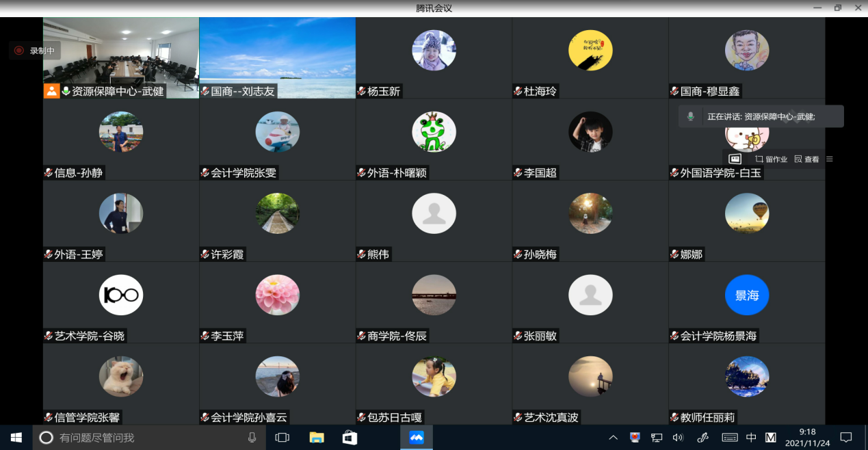Click the muted mic icon next to 会计学院孙喜云
This screenshot has height=450, width=868.
[205, 417]
